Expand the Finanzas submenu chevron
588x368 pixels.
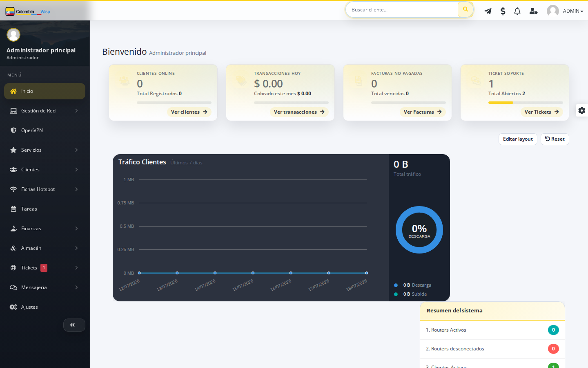point(76,229)
